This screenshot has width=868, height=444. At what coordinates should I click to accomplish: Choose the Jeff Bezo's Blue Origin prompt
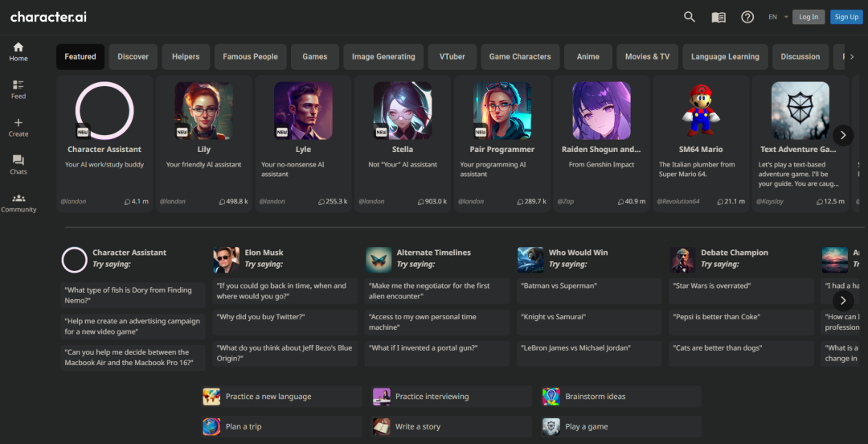click(285, 353)
